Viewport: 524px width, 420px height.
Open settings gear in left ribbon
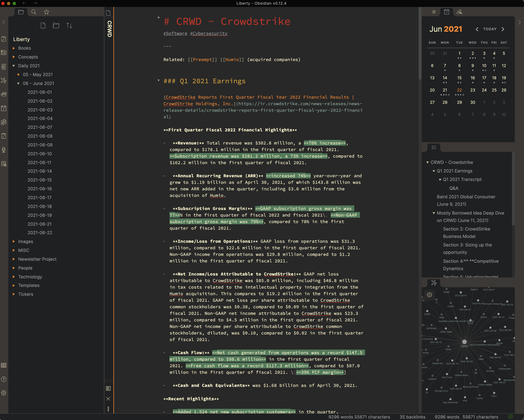click(x=4, y=393)
